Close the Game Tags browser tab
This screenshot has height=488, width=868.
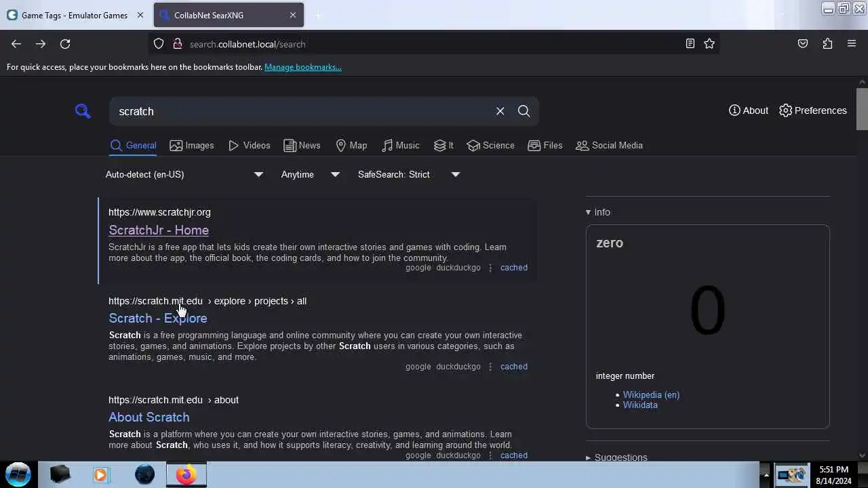[140, 15]
